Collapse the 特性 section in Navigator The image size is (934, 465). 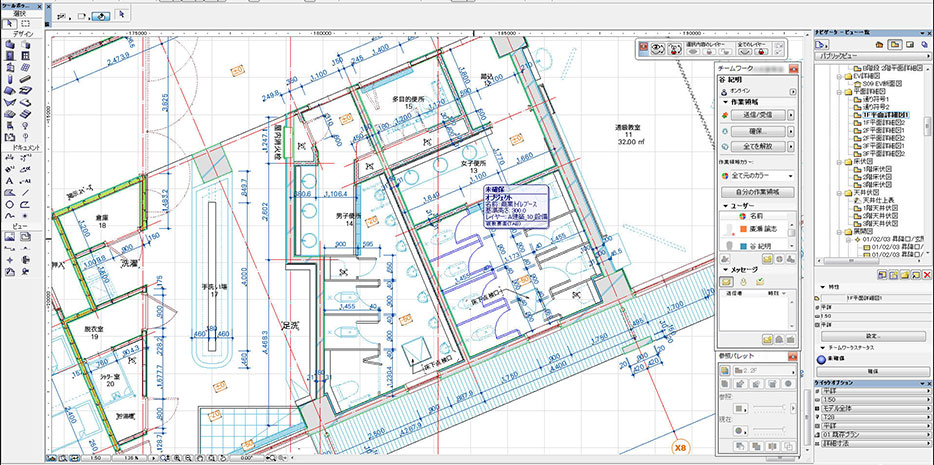click(823, 287)
